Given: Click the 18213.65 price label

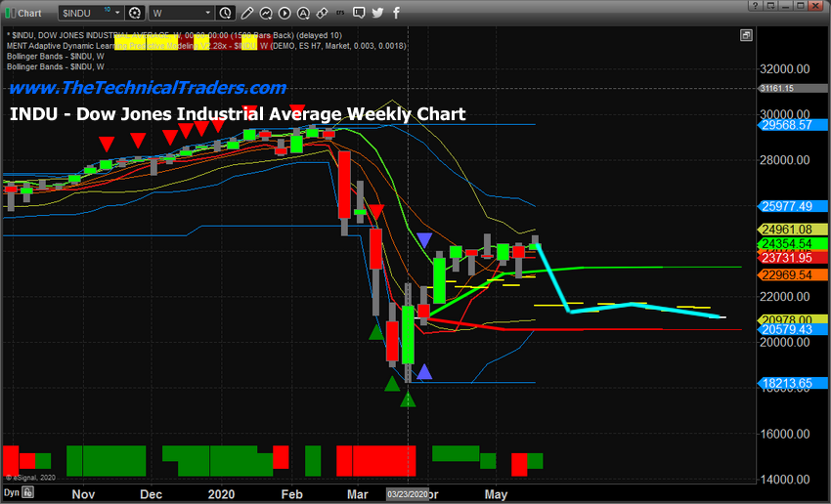Looking at the screenshot, I should [x=792, y=383].
